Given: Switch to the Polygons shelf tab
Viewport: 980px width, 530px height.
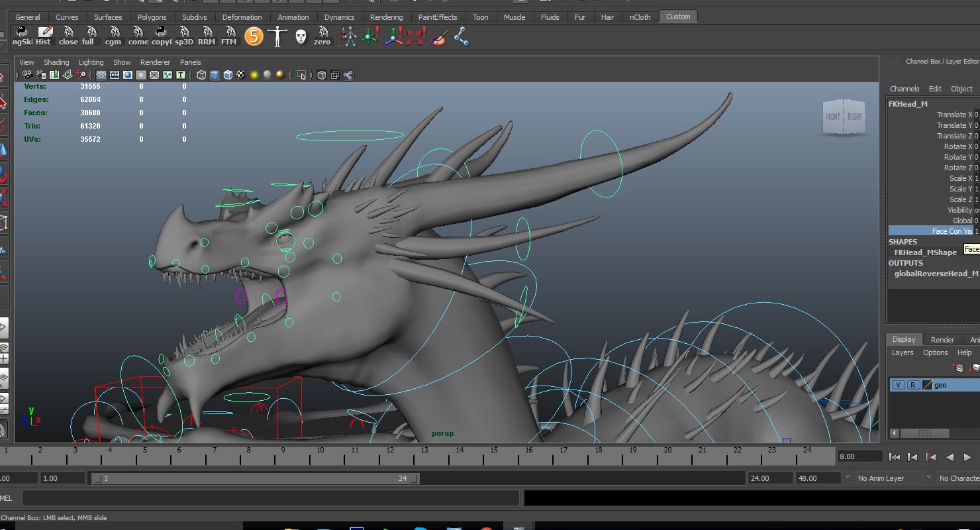Looking at the screenshot, I should [152, 17].
